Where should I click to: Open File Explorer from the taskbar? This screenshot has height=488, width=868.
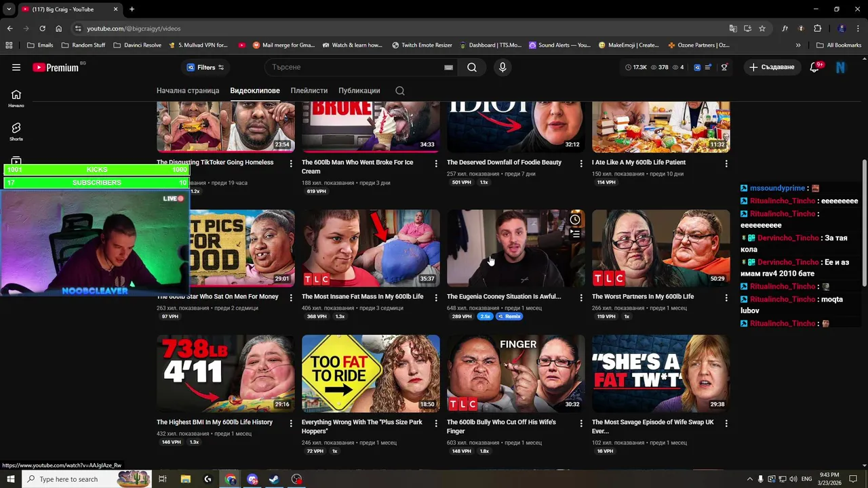pyautogui.click(x=185, y=479)
